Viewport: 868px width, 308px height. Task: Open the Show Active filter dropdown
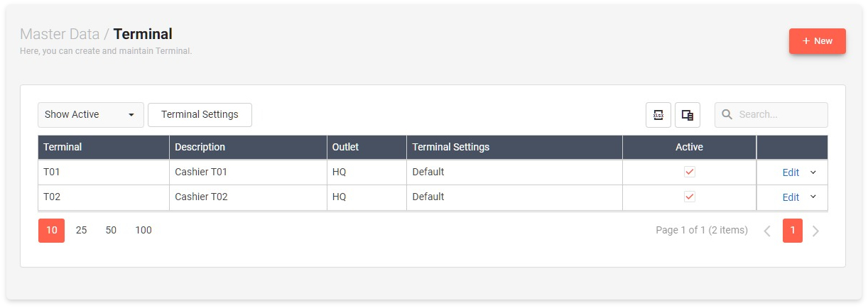pos(90,115)
